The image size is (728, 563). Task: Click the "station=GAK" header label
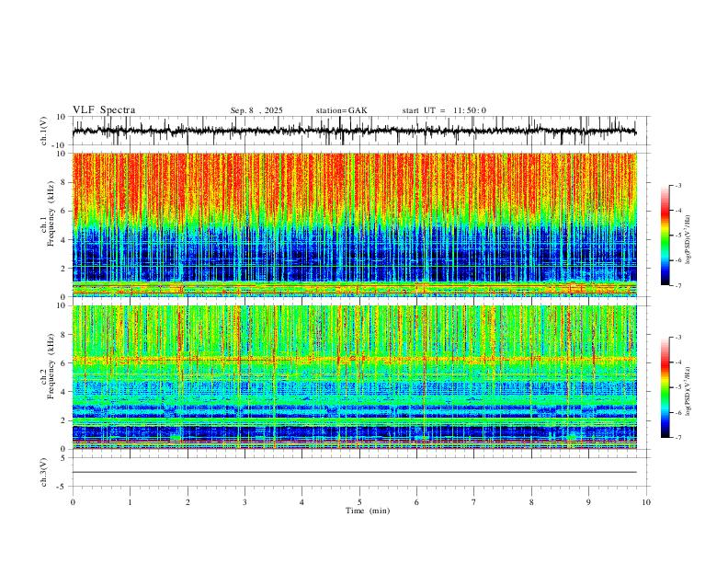pos(341,110)
